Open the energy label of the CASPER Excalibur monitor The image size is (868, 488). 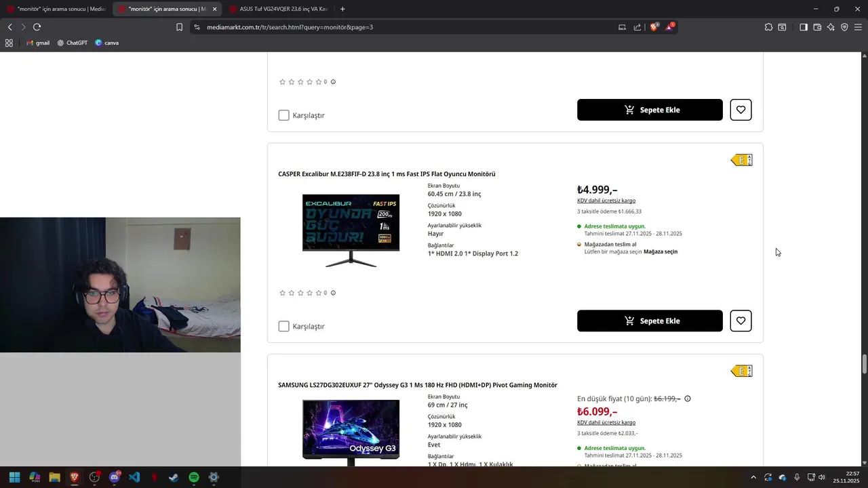coord(741,160)
